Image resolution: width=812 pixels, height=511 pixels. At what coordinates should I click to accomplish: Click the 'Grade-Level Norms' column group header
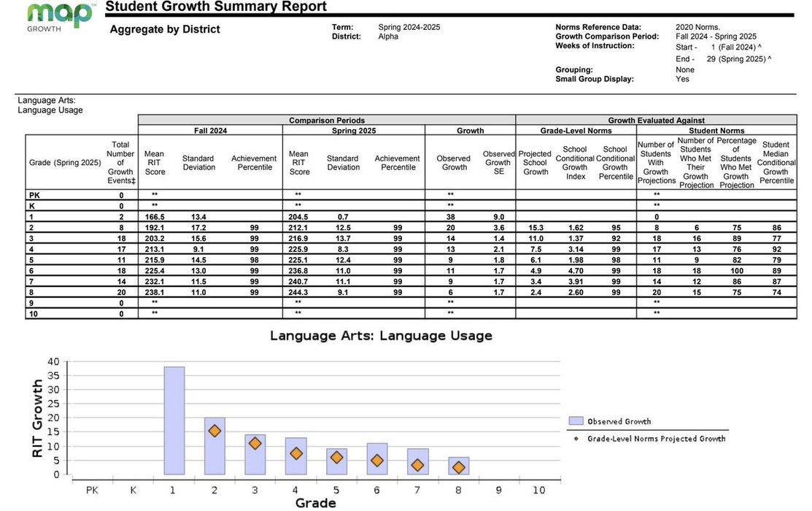coord(576,131)
